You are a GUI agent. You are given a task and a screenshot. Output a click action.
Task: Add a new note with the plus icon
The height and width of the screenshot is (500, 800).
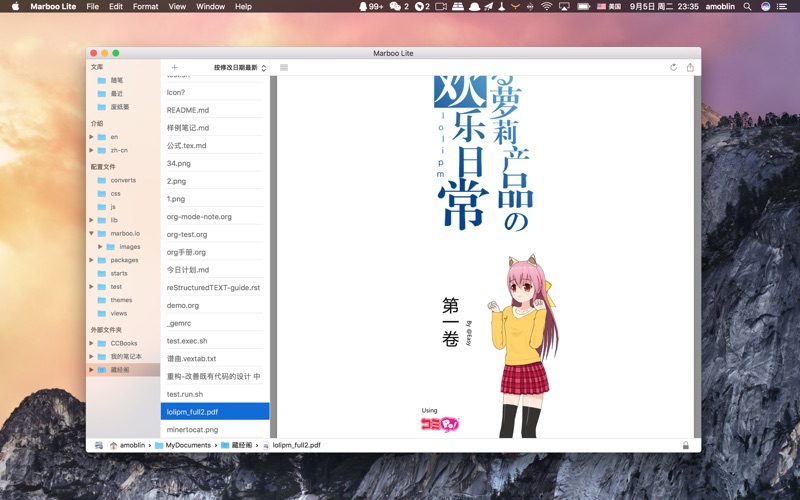tap(174, 67)
